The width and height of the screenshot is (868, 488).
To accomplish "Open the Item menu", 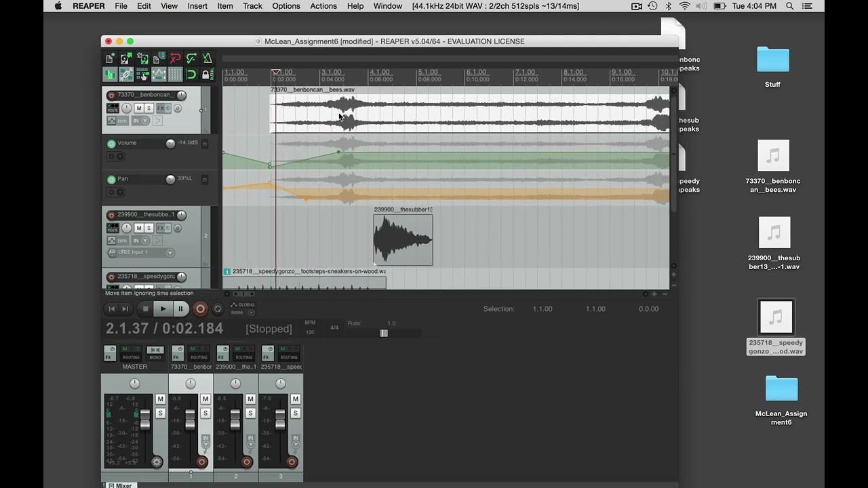I will (225, 6).
